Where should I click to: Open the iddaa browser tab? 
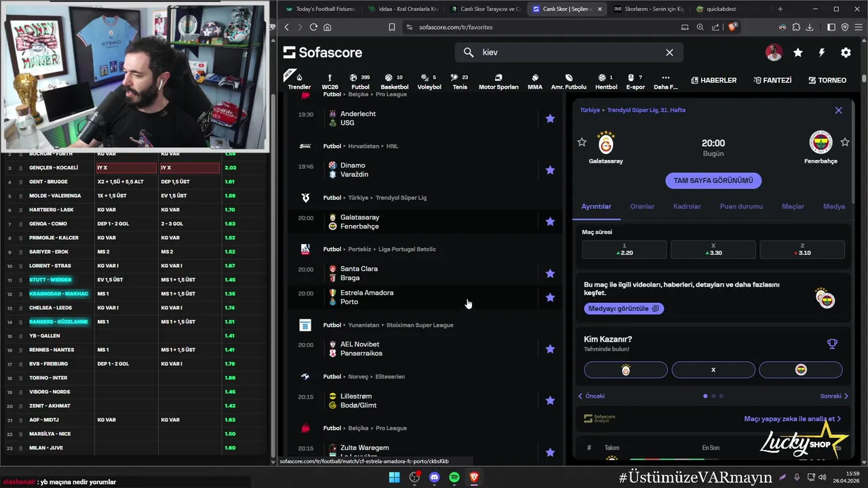tap(403, 9)
